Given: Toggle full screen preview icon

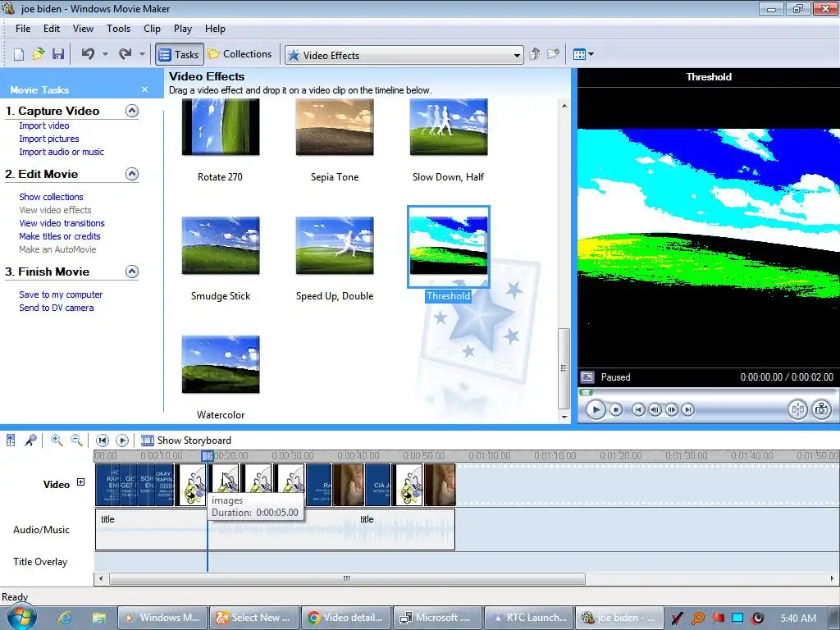Looking at the screenshot, I should pyautogui.click(x=587, y=377).
